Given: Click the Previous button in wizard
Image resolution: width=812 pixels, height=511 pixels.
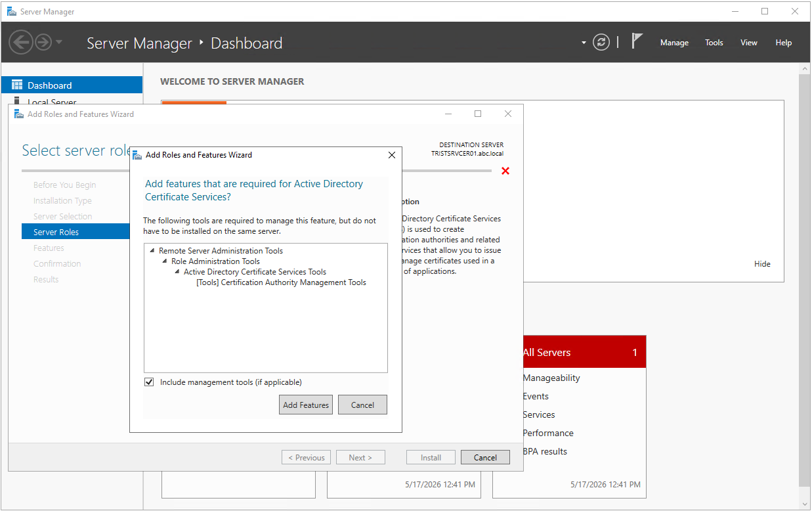Looking at the screenshot, I should [x=306, y=457].
